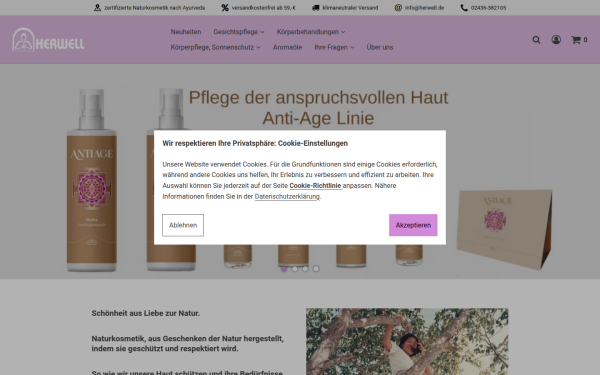Image resolution: width=600 pixels, height=375 pixels.
Task: Click the Antiage gift box image
Action: coord(504,229)
